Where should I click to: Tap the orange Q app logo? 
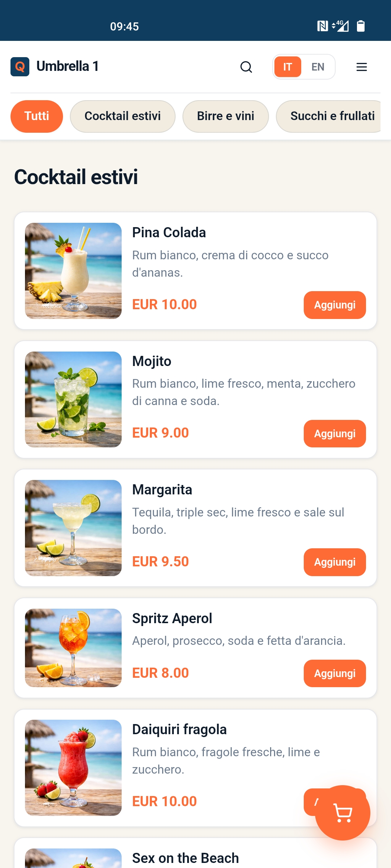(20, 67)
